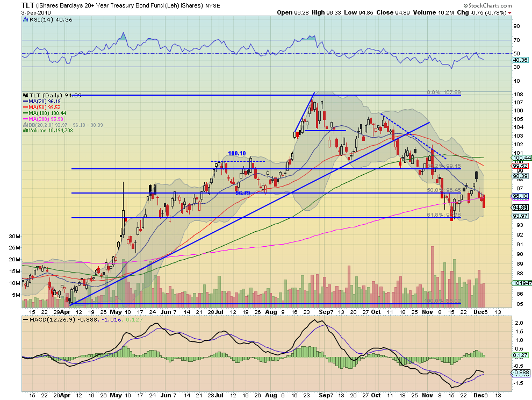Click the red MA(50) line swatch in legend
This screenshot has width=532, height=400.
click(25, 108)
